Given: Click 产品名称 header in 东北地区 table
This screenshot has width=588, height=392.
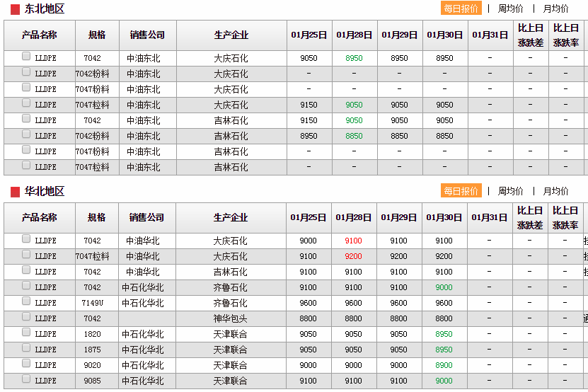Looking at the screenshot, I should click(40, 35).
